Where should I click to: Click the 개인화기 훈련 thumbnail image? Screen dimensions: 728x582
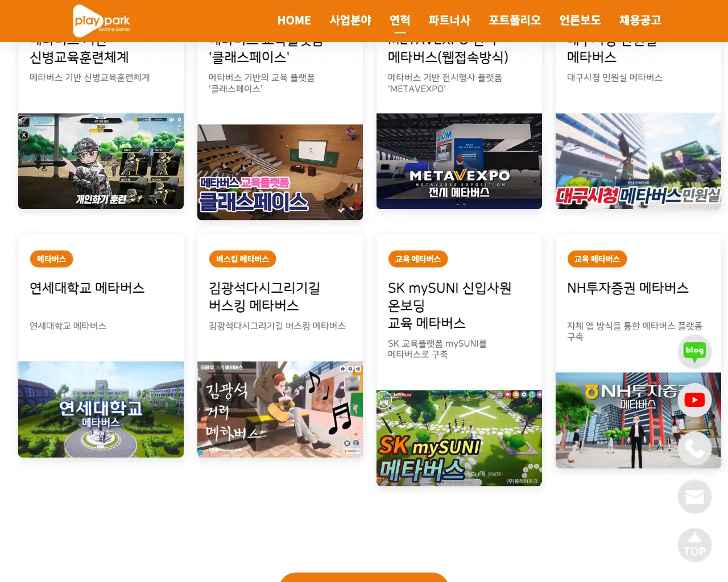101,161
